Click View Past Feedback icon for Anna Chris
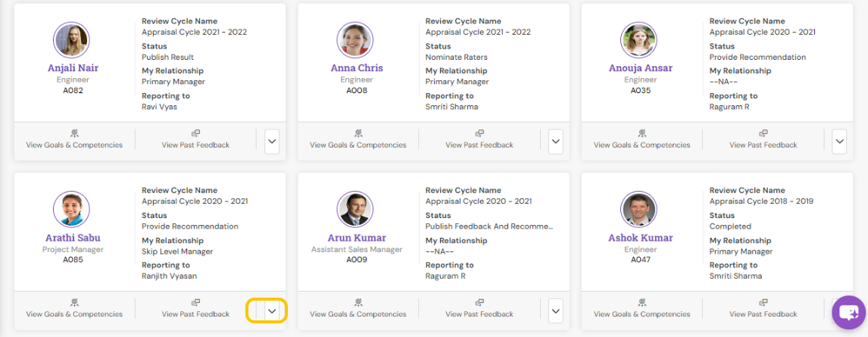 (479, 133)
